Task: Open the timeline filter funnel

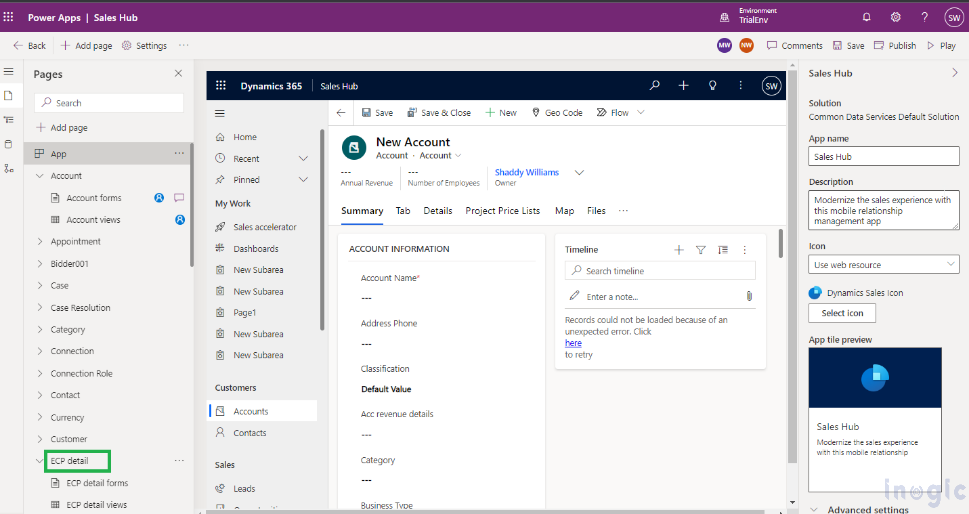Action: tap(701, 250)
